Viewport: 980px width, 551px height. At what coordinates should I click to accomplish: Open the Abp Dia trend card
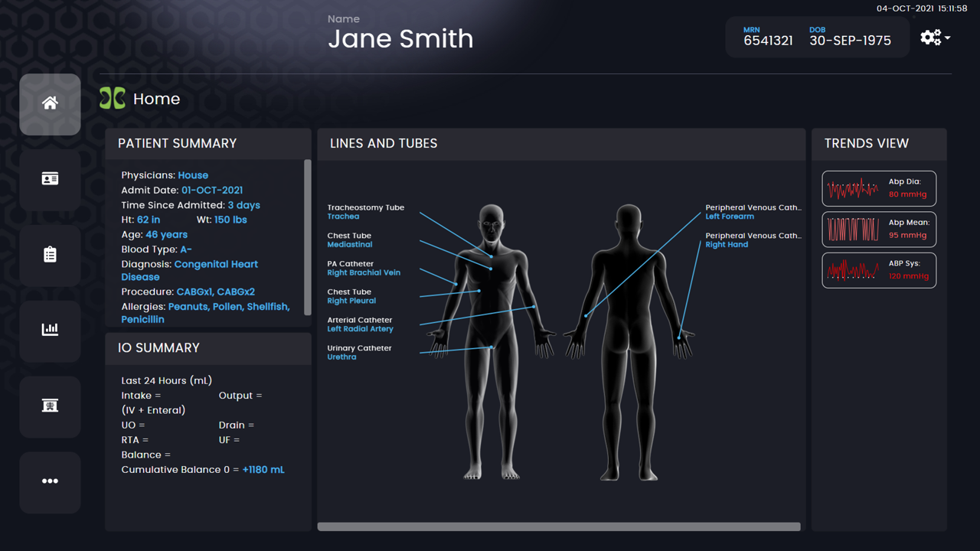tap(879, 188)
